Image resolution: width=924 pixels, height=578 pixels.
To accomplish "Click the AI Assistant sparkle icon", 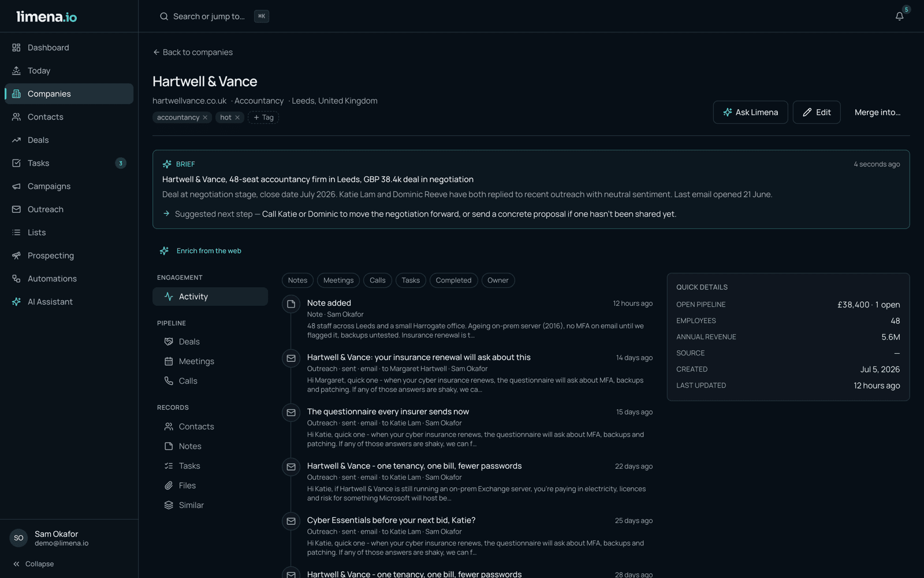I will (16, 302).
